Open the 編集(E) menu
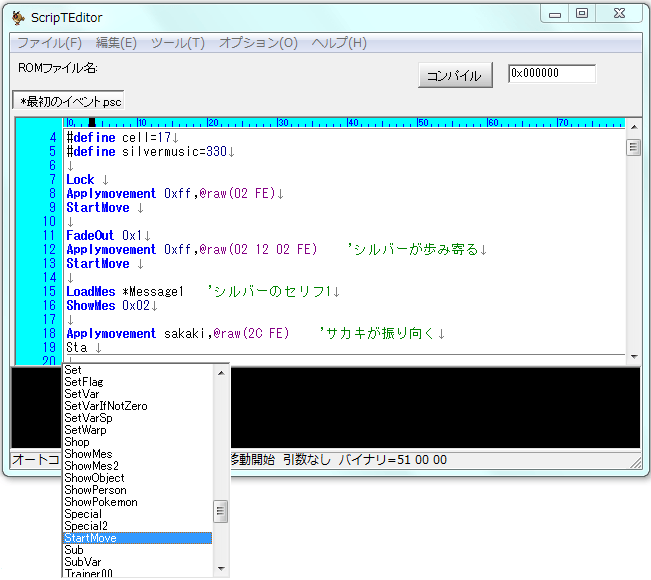The height and width of the screenshot is (580, 651). 116,43
